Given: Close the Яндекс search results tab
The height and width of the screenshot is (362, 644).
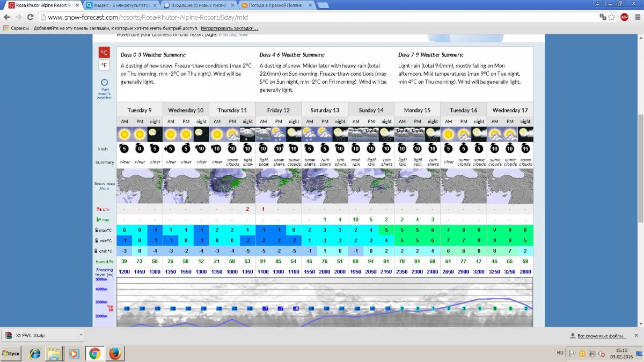Looking at the screenshot, I should click(155, 5).
